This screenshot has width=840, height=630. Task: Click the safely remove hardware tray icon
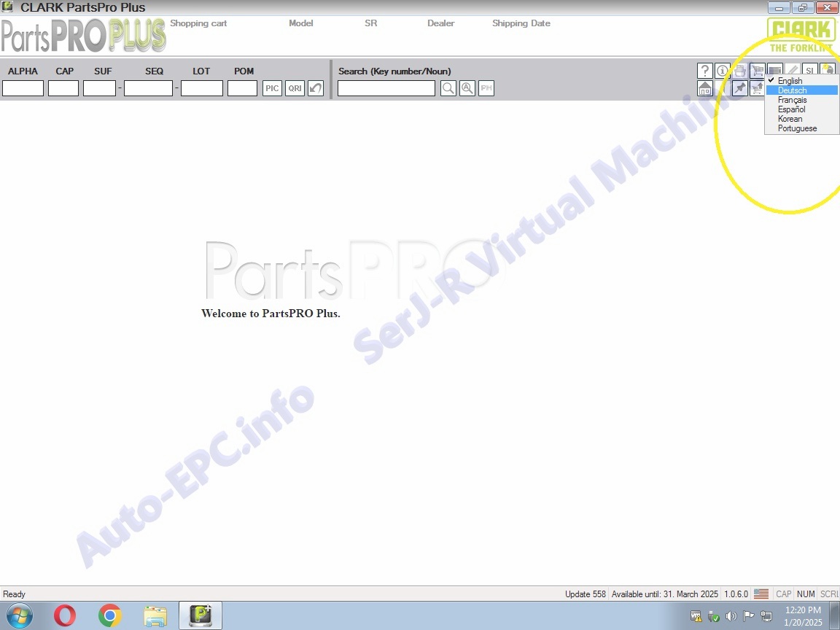[713, 617]
